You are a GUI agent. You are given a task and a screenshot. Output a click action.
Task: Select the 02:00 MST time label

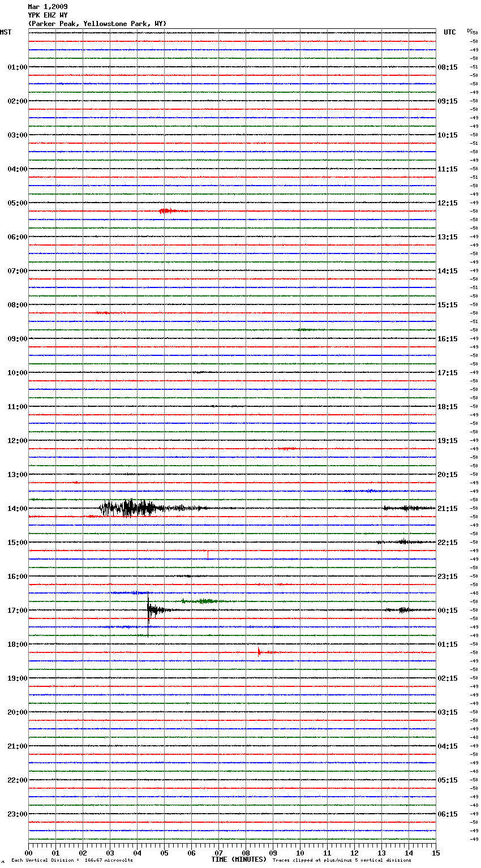point(18,101)
